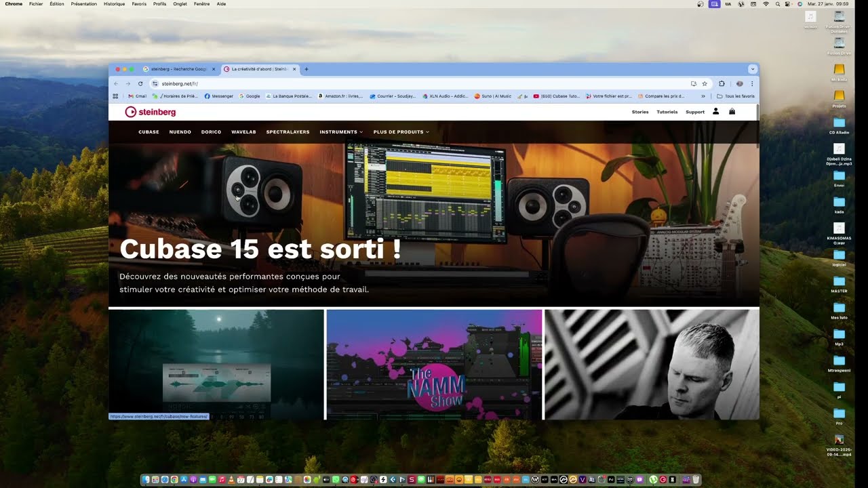Expand the INSTRUMENTS dropdown menu
Screen dimensions: 868x488
341,132
